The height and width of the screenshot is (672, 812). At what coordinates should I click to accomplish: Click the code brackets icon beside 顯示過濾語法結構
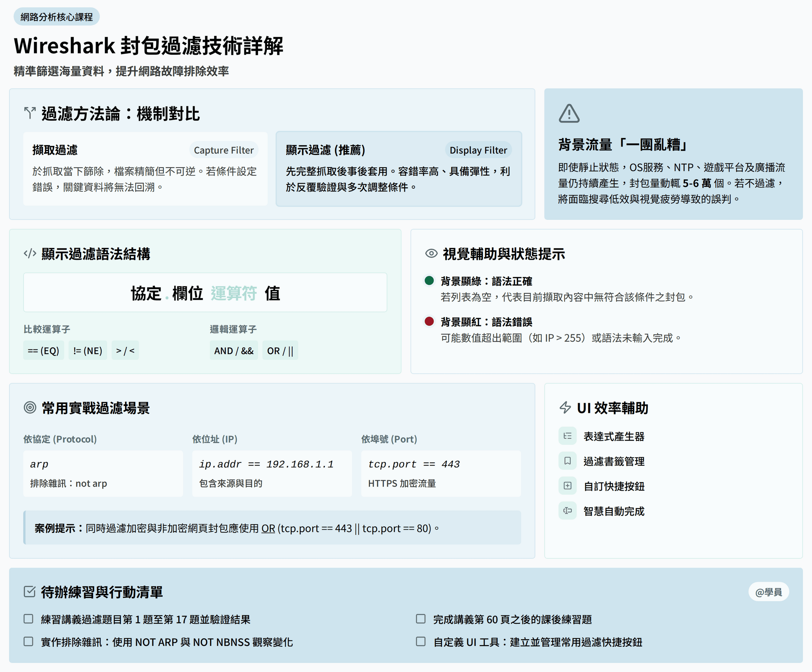point(30,254)
